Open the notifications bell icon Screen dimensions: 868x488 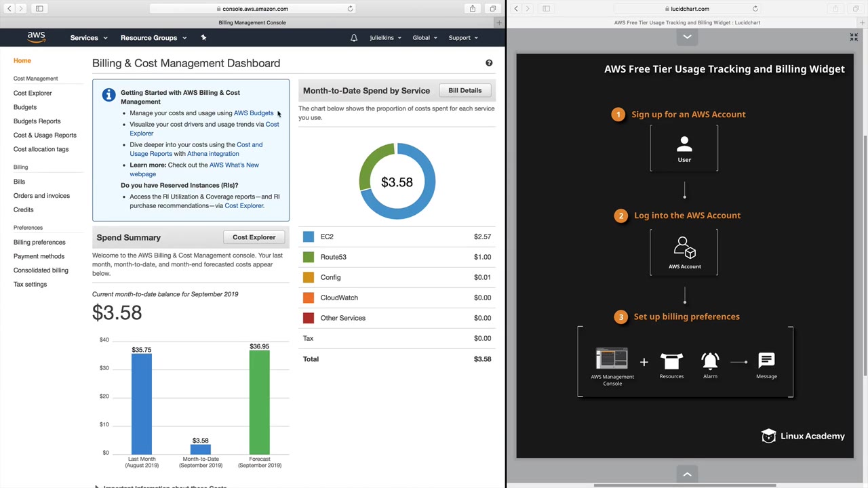354,38
